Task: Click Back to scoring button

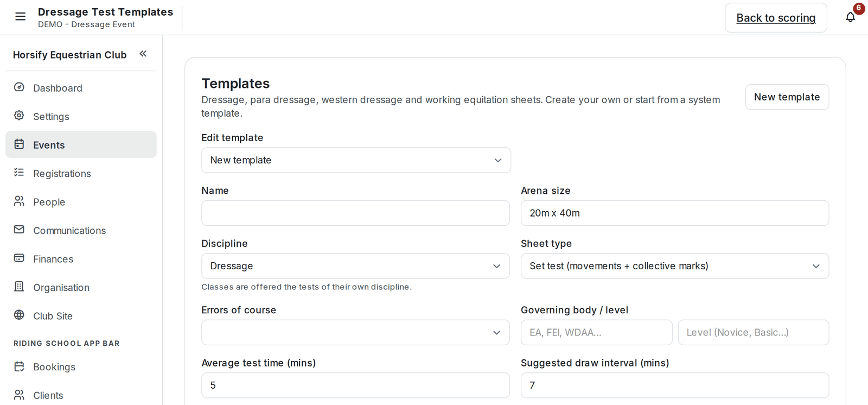Action: coord(776,18)
